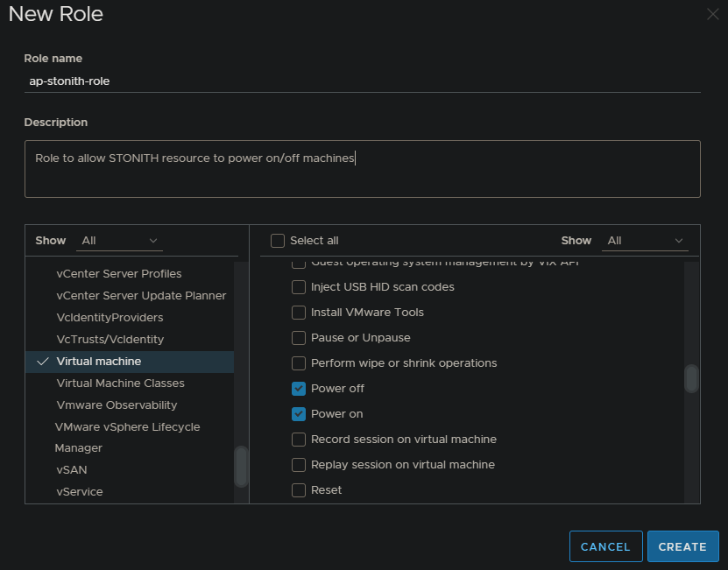Click the category list scrollbar thumb
Viewport: 728px width, 570px height.
(x=241, y=466)
